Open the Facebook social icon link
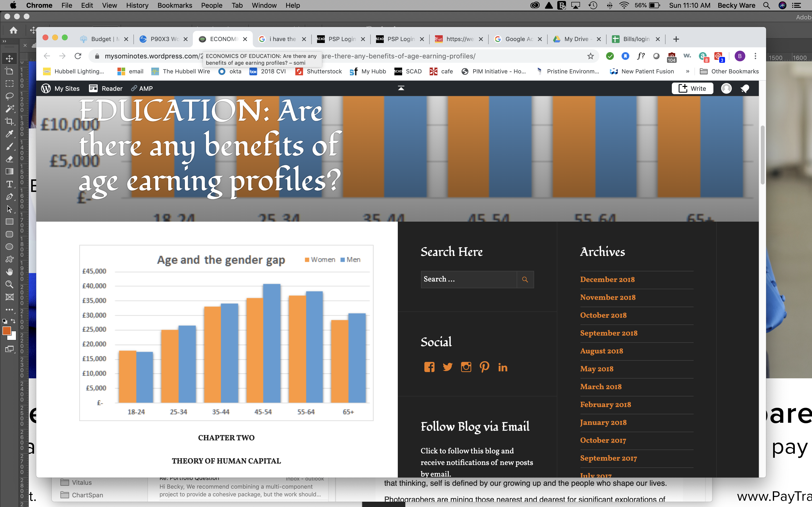812x507 pixels. pyautogui.click(x=429, y=367)
